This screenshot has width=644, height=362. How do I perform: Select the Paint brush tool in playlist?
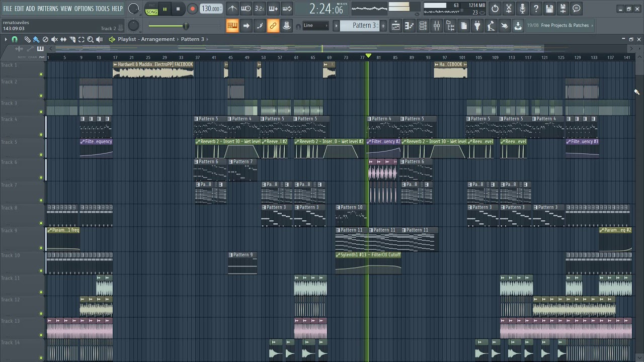[x=36, y=39]
